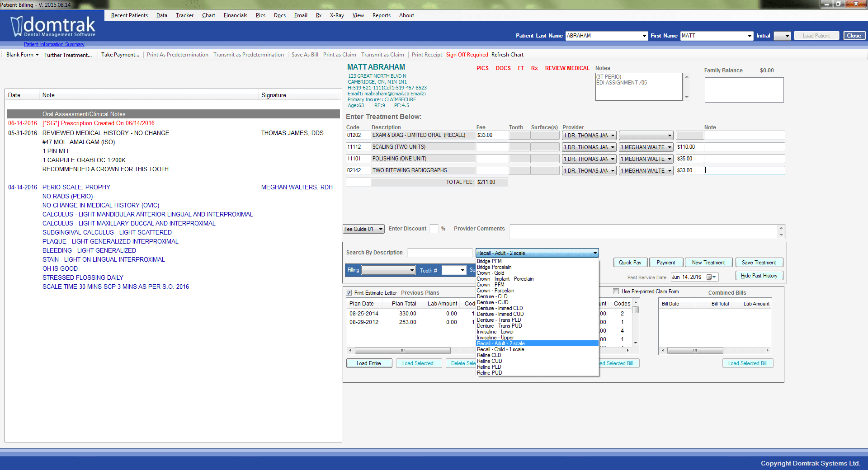The width and height of the screenshot is (868, 470).
Task: Enable Use Pre-printed Claim Form checkbox
Action: 616,291
